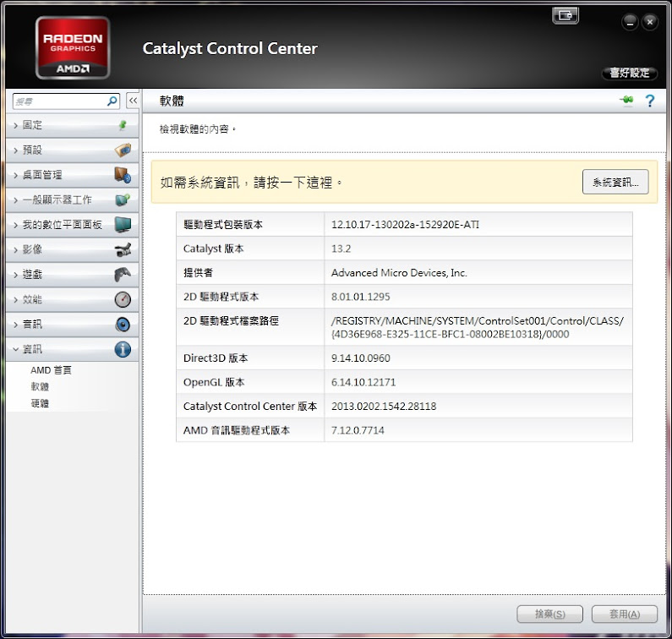Click Advanced Micro Devices, Inc. provider text

coord(399,272)
